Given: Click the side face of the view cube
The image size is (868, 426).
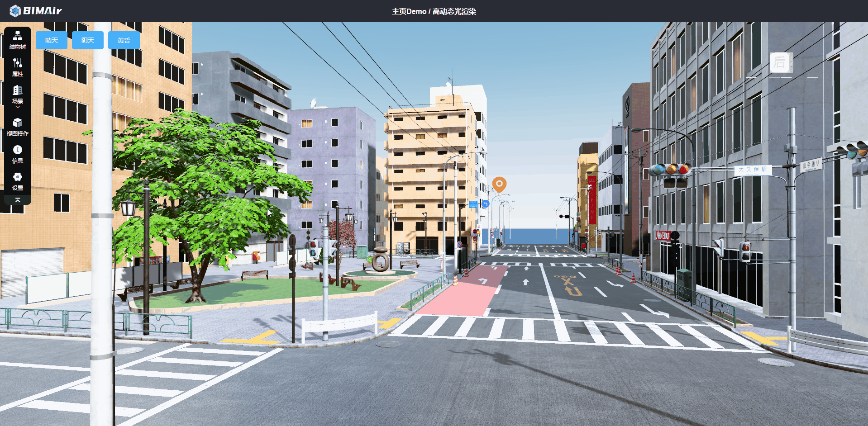Looking at the screenshot, I should tap(791, 62).
